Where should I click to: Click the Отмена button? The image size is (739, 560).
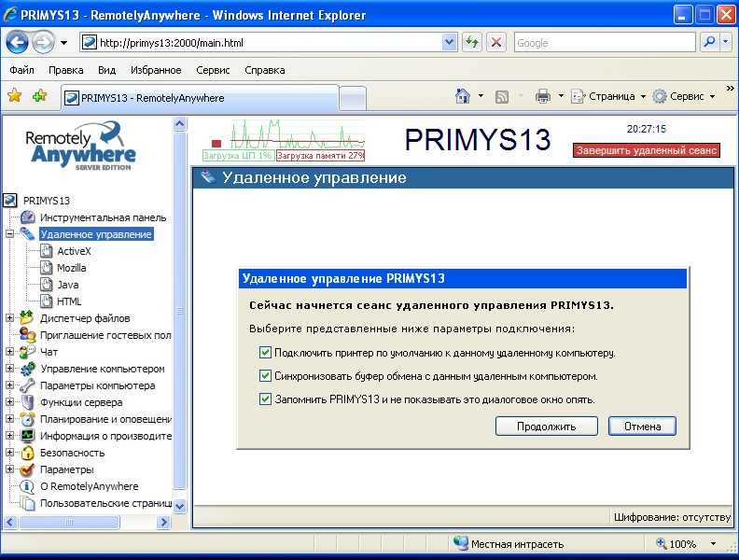pos(642,427)
